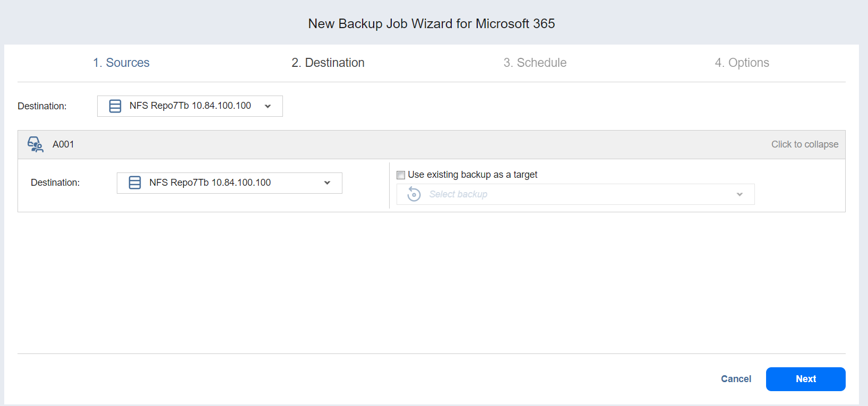This screenshot has width=868, height=406.
Task: Go back to the Sources step
Action: click(122, 63)
